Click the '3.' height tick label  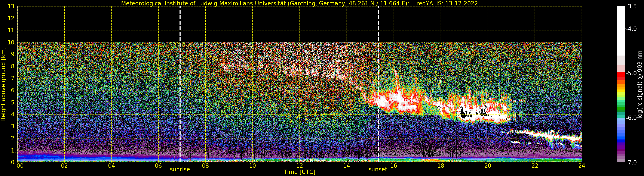point(13,126)
